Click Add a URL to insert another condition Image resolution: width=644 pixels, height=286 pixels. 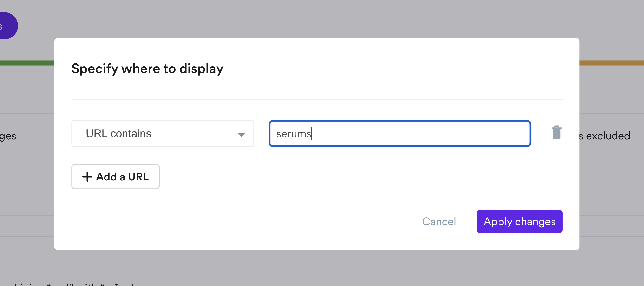pyautogui.click(x=115, y=177)
